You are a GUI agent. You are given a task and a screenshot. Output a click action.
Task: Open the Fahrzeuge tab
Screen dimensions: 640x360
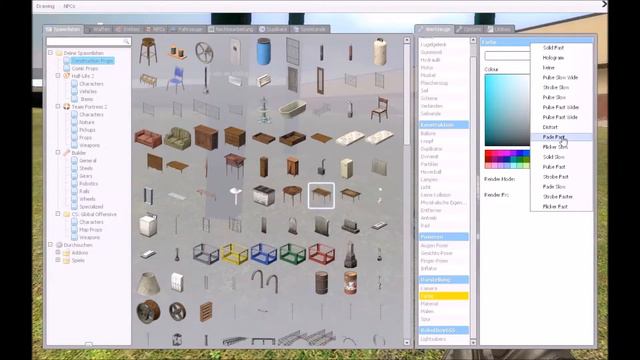click(186, 29)
